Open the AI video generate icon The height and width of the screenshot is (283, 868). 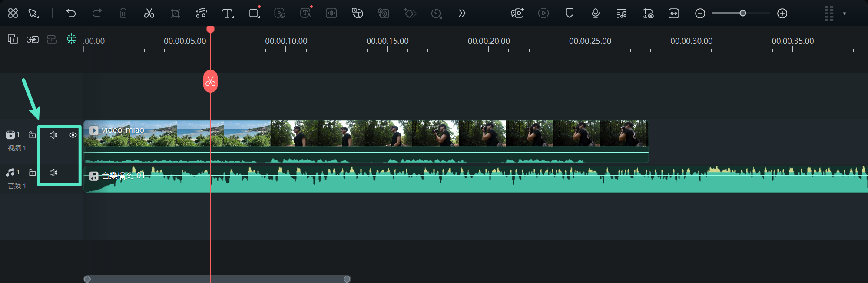(x=517, y=13)
